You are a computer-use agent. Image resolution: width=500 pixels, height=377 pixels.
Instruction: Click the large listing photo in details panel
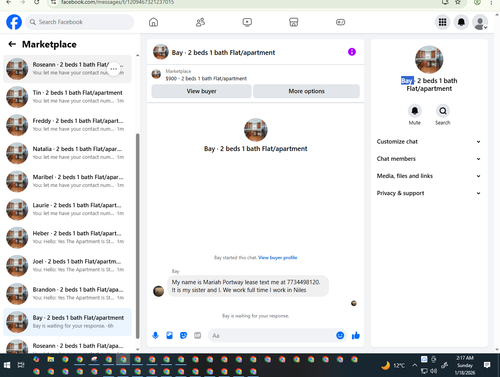tap(429, 59)
